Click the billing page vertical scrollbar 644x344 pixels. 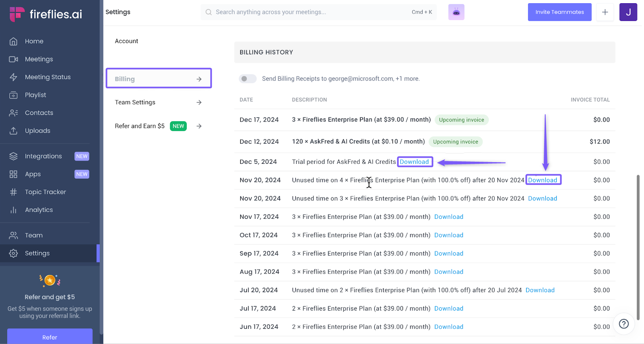point(638,246)
